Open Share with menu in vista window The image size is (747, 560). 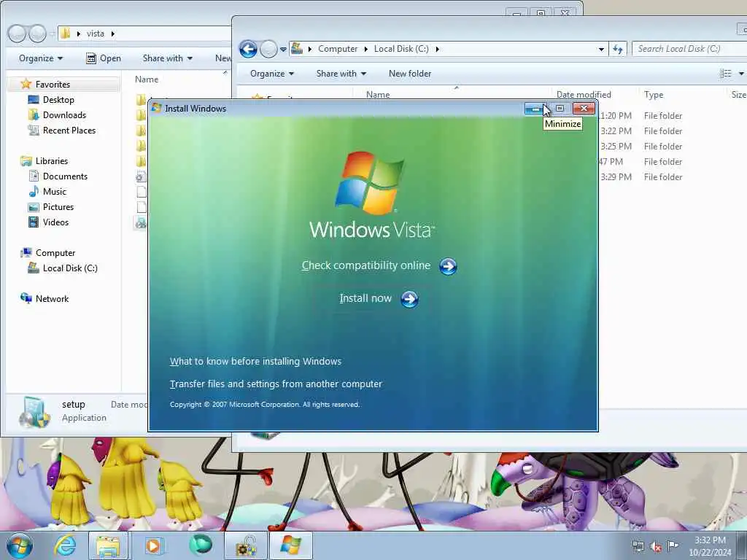pyautogui.click(x=167, y=58)
